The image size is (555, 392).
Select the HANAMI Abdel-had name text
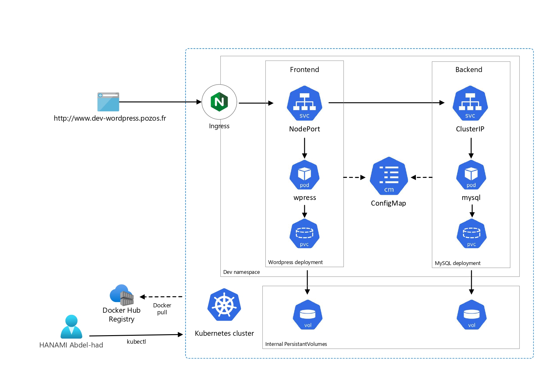71,345
